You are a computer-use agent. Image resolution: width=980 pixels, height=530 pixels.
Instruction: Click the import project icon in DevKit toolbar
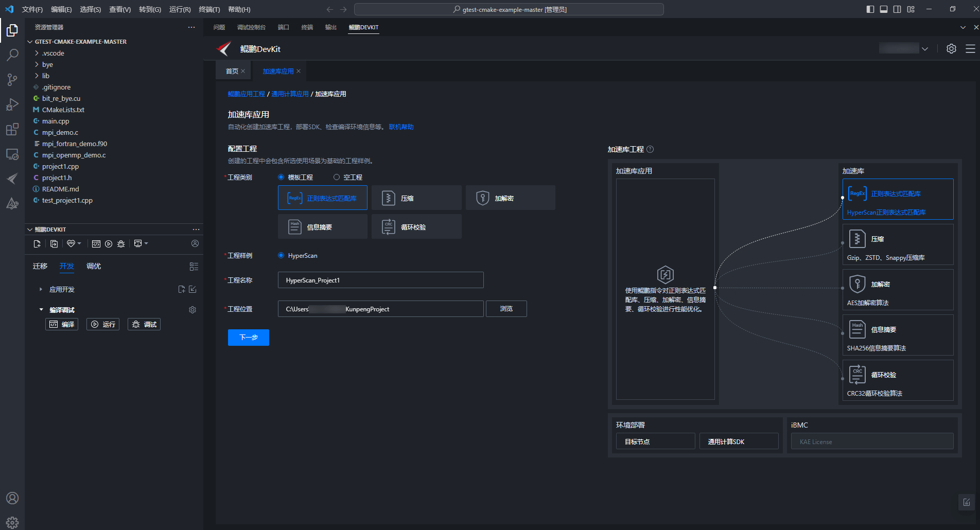click(x=54, y=244)
